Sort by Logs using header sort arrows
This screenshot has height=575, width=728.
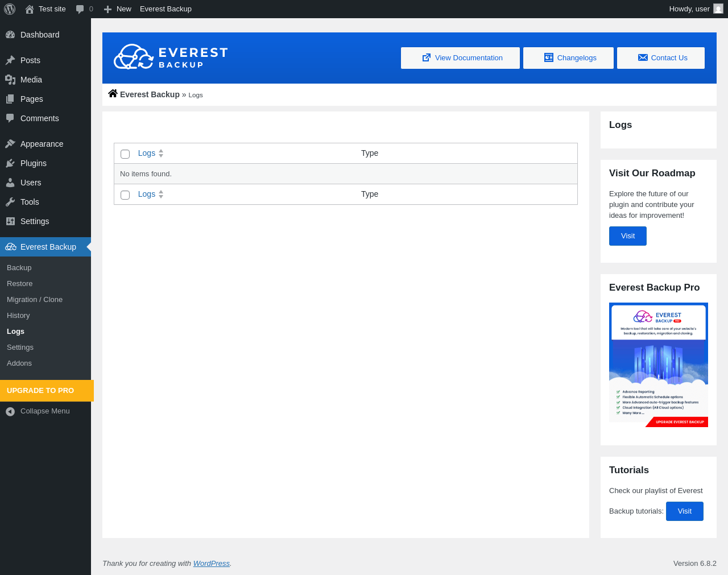tap(161, 154)
